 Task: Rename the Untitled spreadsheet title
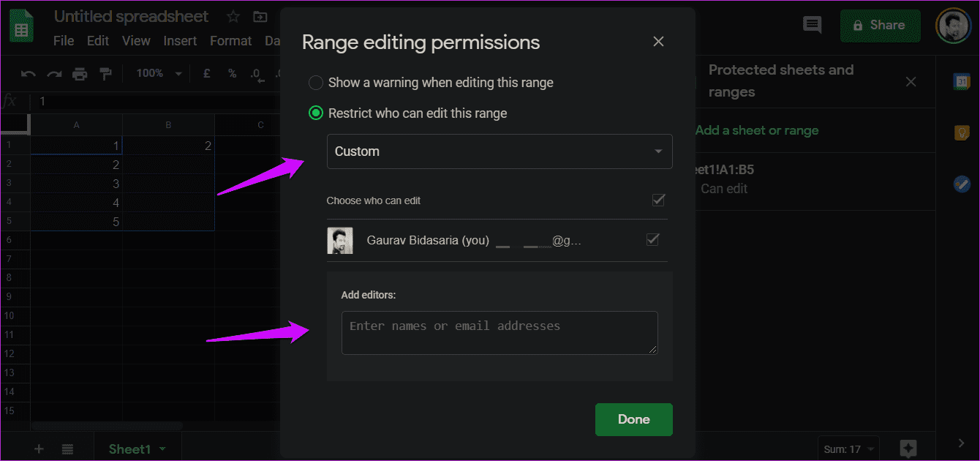[132, 16]
